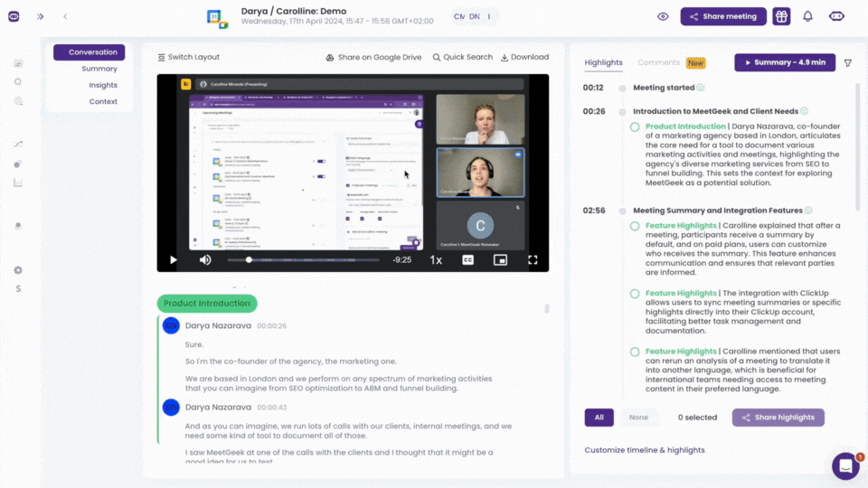Open Quick Search
The height and width of the screenshot is (488, 868).
pyautogui.click(x=462, y=57)
